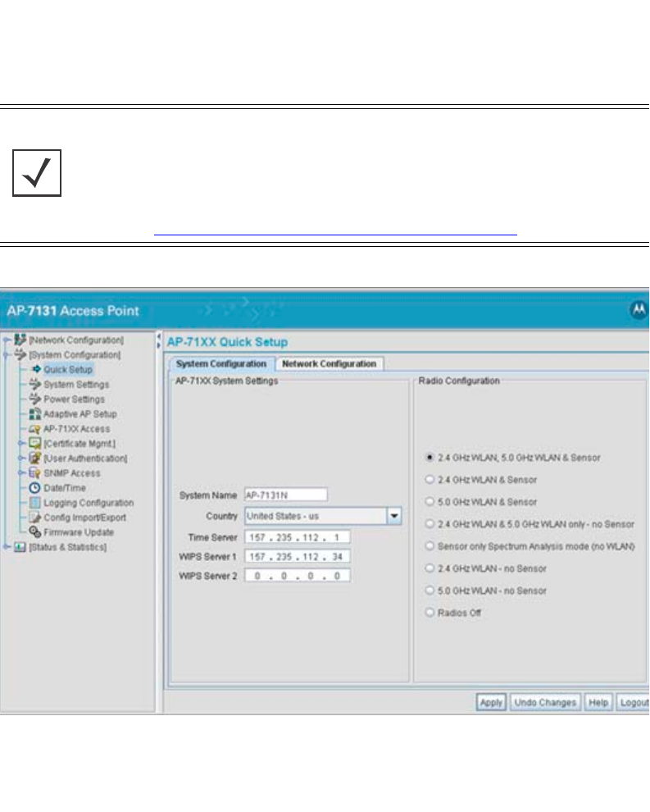Click the checkmark note icon
The width and height of the screenshot is (650, 812).
tap(37, 173)
